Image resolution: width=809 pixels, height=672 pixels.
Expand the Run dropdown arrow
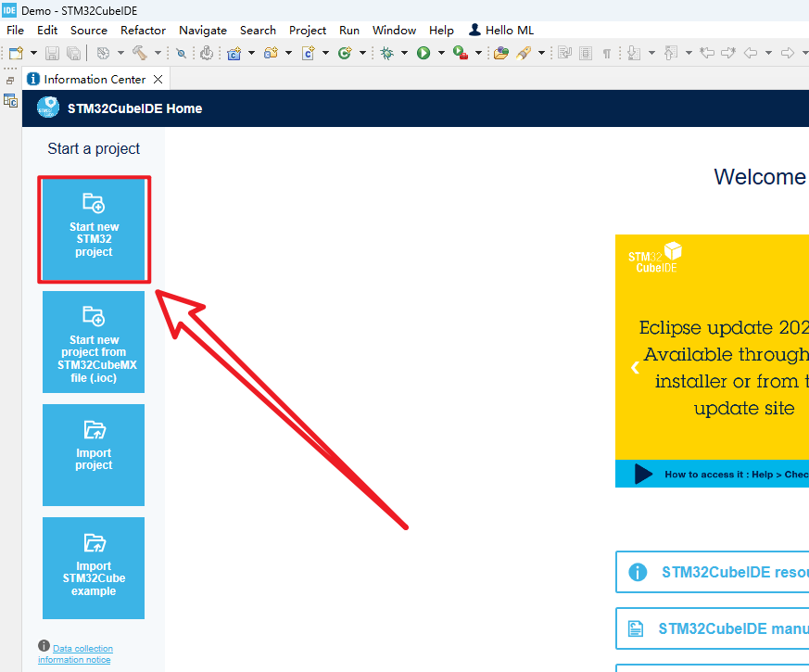pos(441,53)
